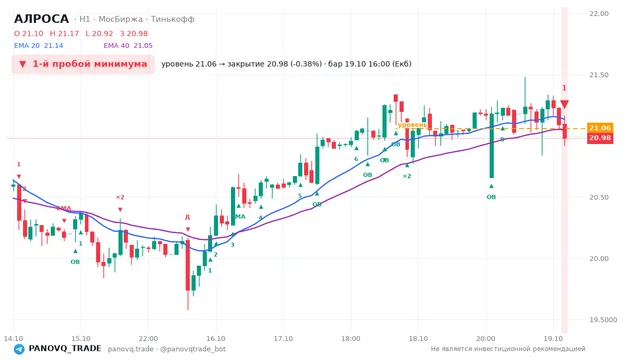Click the 16.10 date label on the time axis
This screenshot has width=640, height=360.
216,339
